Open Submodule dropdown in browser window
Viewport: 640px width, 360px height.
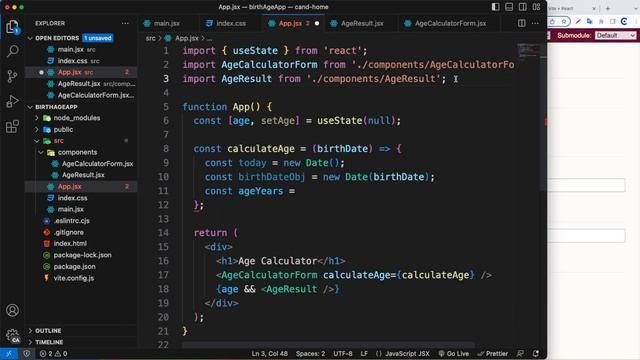(615, 36)
